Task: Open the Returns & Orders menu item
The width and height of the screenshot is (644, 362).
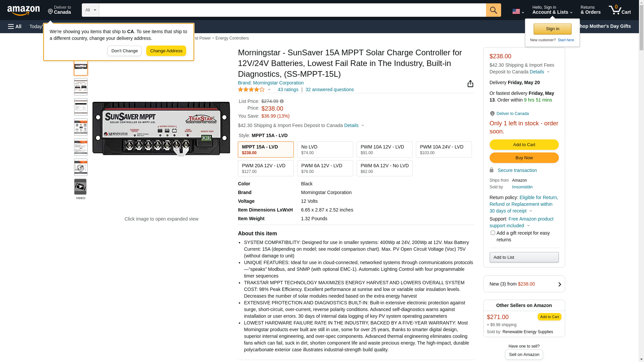Action: [590, 10]
